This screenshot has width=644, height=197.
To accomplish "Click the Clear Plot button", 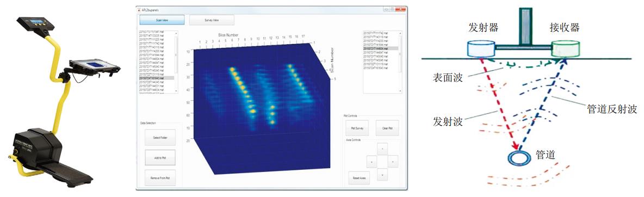I will point(387,128).
